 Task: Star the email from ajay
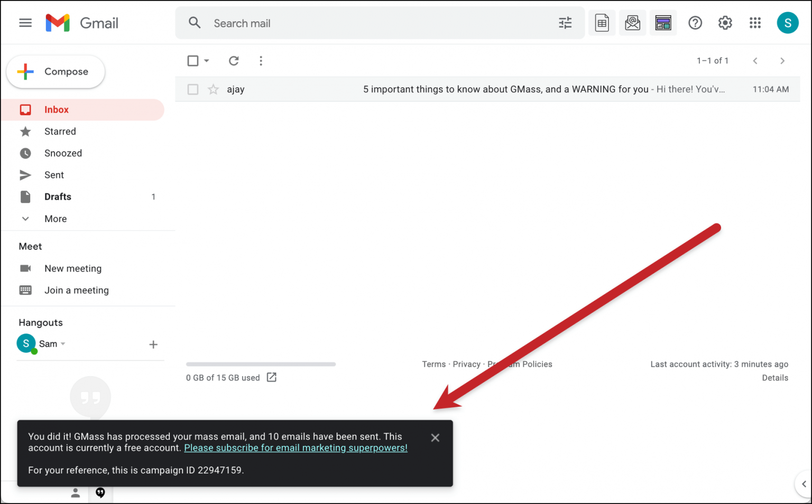pos(213,89)
